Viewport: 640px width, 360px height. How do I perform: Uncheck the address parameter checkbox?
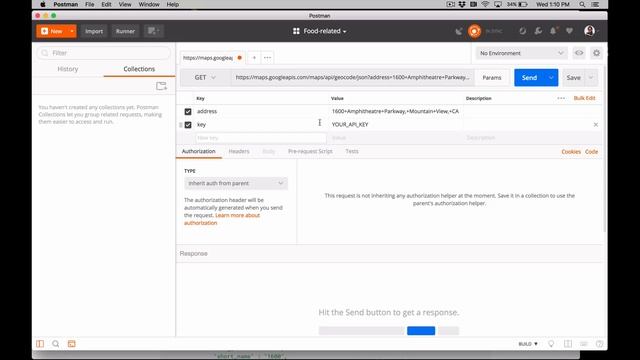coord(188,111)
